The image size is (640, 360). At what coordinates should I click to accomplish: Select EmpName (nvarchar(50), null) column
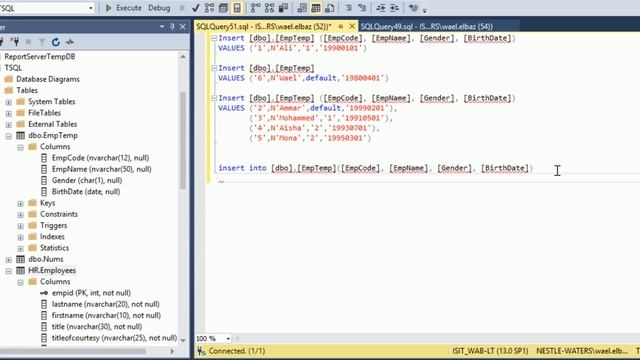pos(101,169)
